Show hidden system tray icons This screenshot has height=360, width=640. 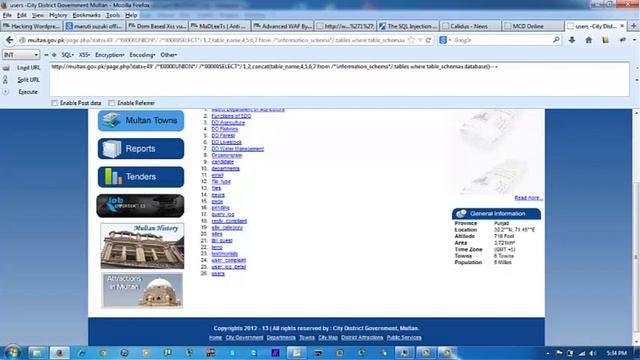(x=548, y=353)
